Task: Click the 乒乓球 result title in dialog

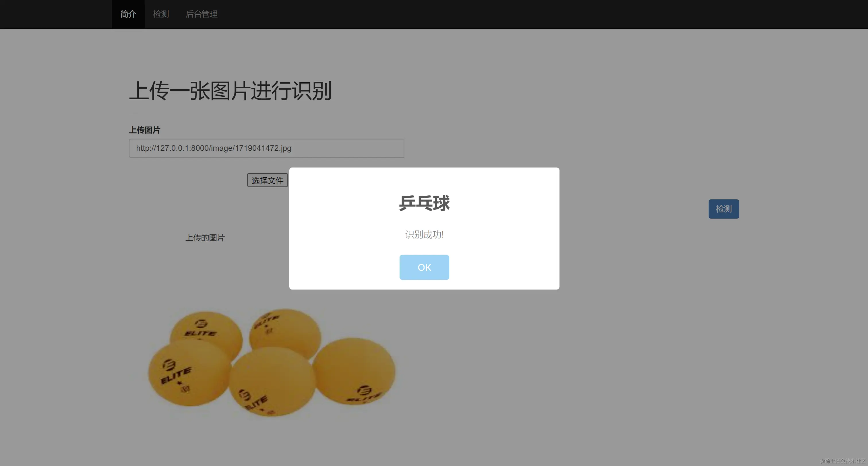Action: pos(424,203)
